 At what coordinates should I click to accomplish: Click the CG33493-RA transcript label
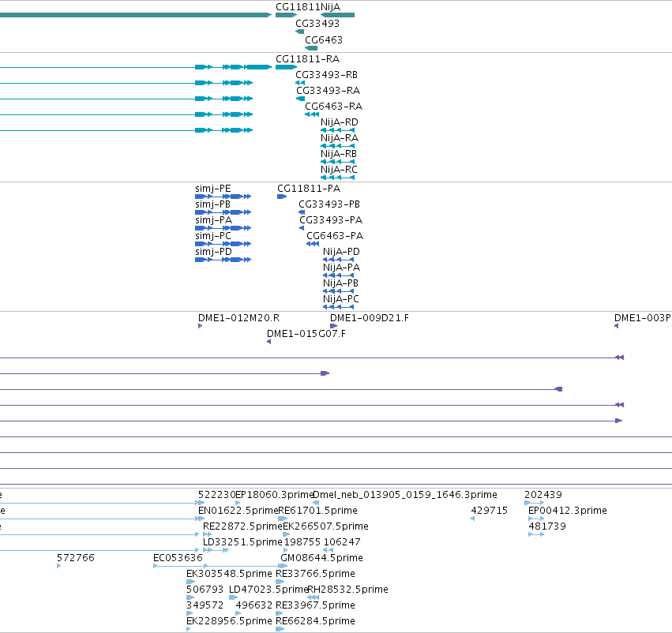click(328, 91)
